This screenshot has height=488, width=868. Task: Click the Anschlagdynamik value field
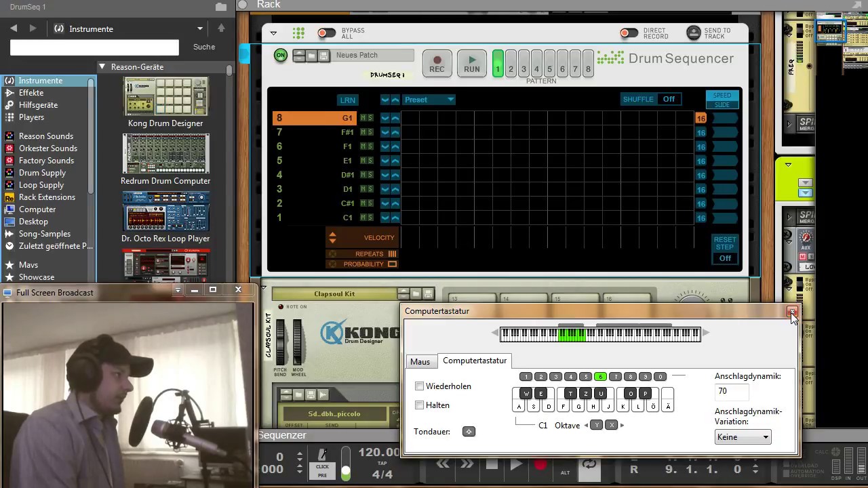click(732, 392)
